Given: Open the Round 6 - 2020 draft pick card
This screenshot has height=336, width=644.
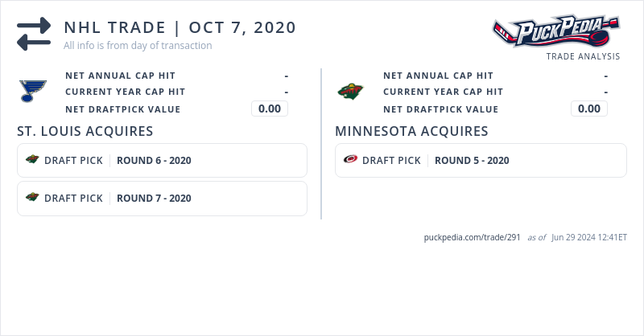Looking at the screenshot, I should click(162, 160).
